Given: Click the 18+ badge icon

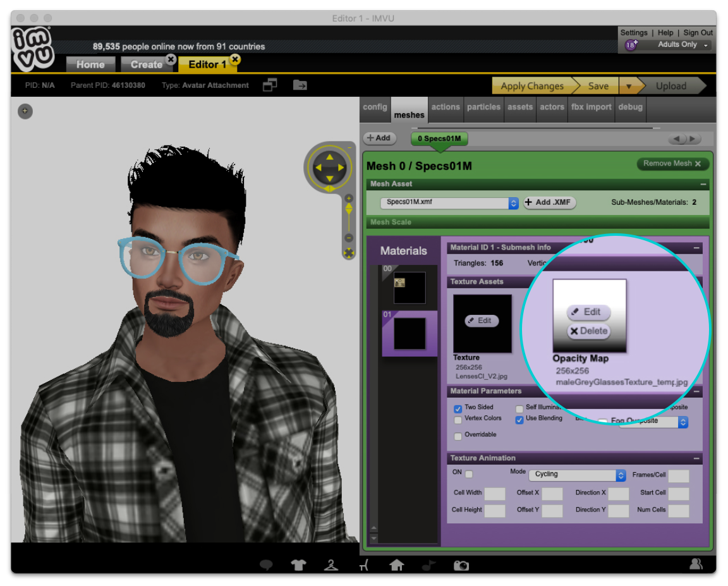Looking at the screenshot, I should tap(631, 45).
